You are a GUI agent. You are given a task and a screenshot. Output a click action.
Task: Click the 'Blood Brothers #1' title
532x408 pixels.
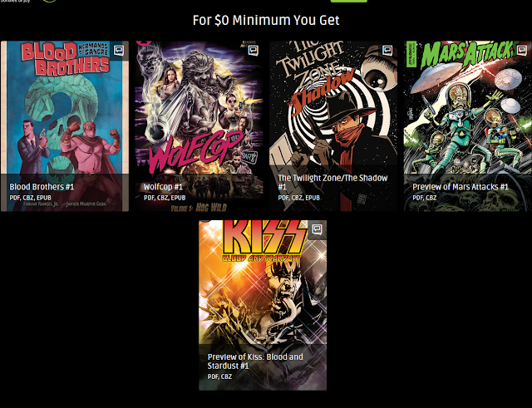[42, 187]
